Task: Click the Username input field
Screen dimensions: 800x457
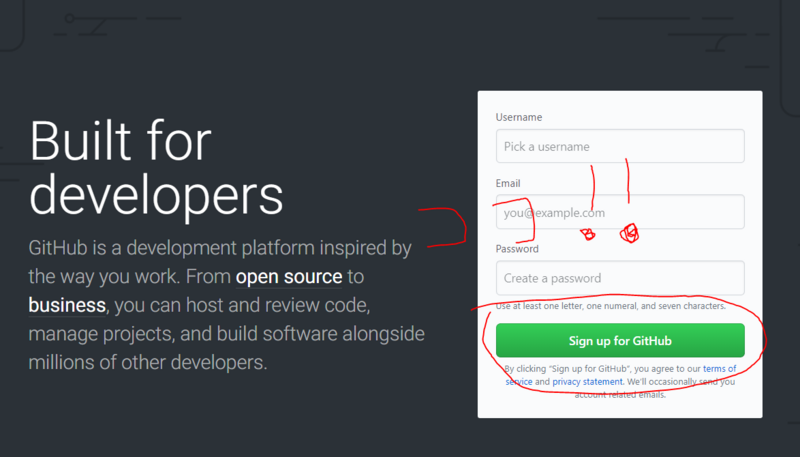Action: tap(620, 146)
